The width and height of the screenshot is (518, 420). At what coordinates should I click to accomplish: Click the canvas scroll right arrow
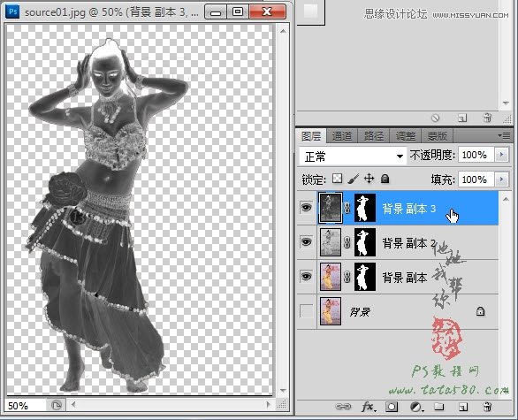click(x=268, y=404)
